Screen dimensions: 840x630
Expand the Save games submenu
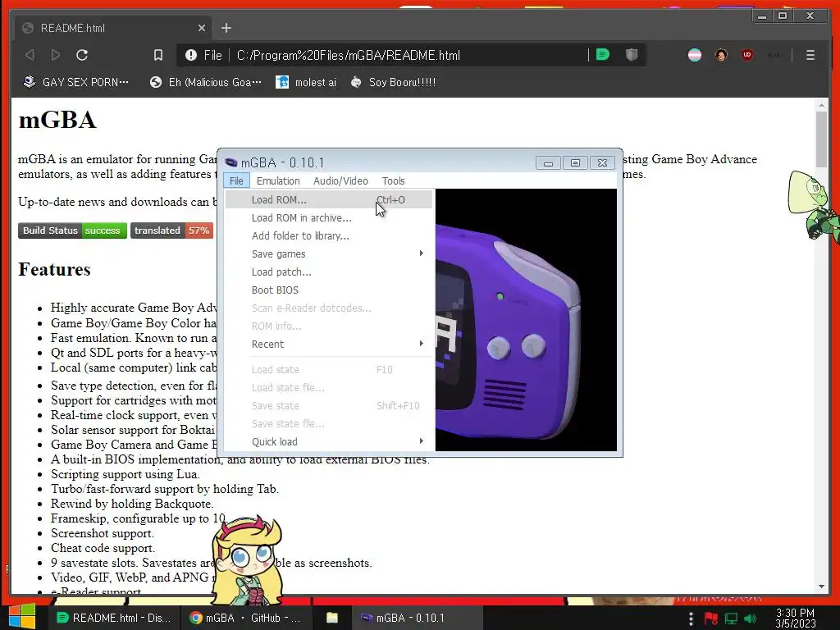tap(328, 254)
